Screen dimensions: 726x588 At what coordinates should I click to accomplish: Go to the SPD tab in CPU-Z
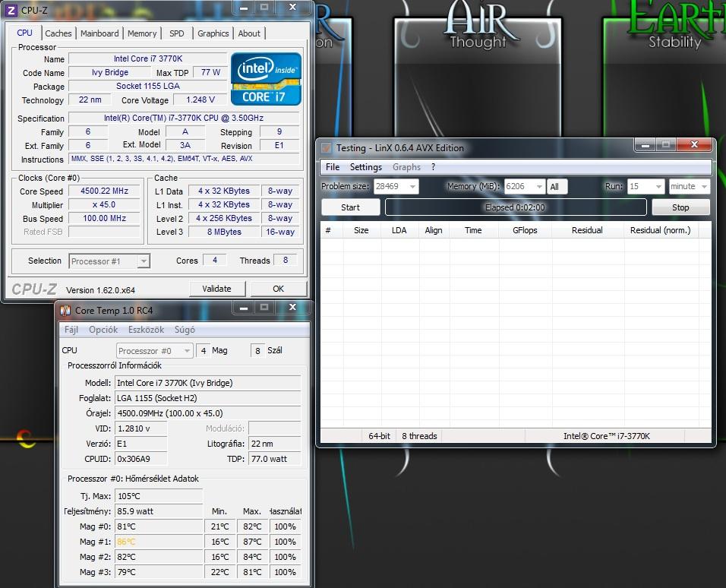[176, 33]
